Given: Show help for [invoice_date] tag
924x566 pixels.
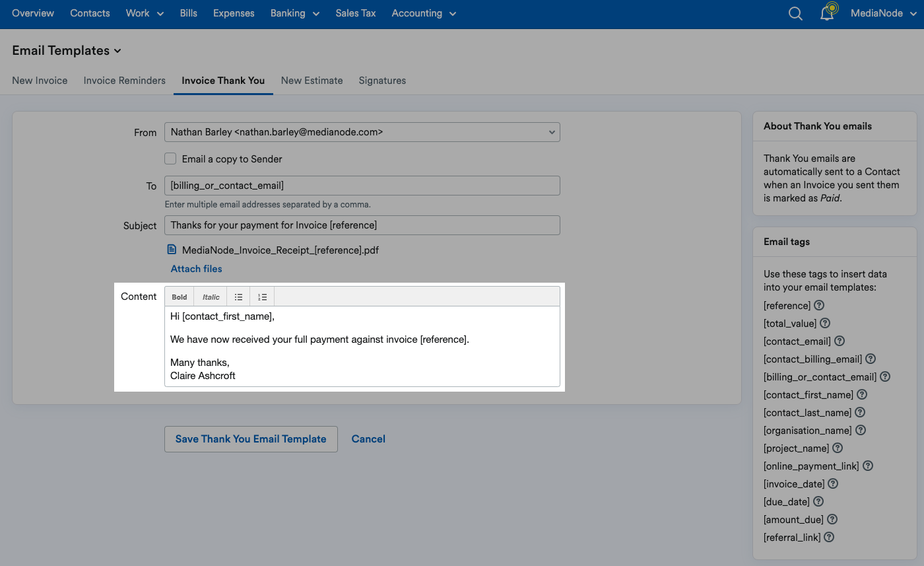Looking at the screenshot, I should pos(833,483).
